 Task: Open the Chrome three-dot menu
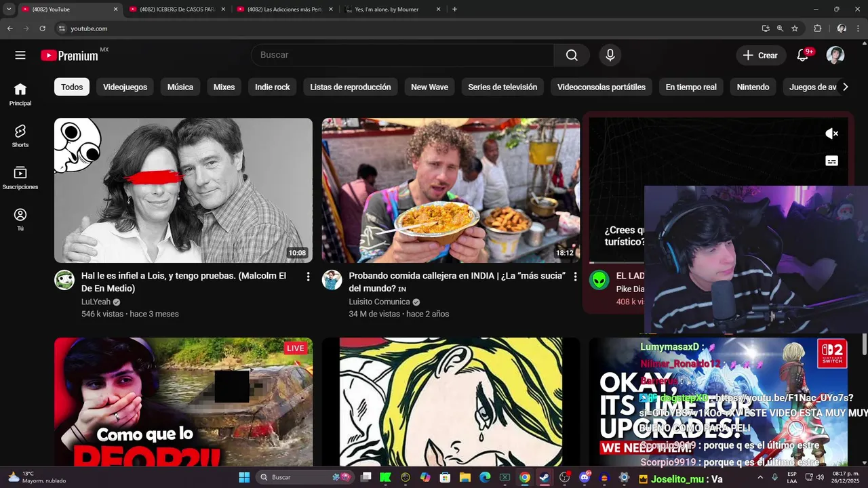click(x=859, y=28)
